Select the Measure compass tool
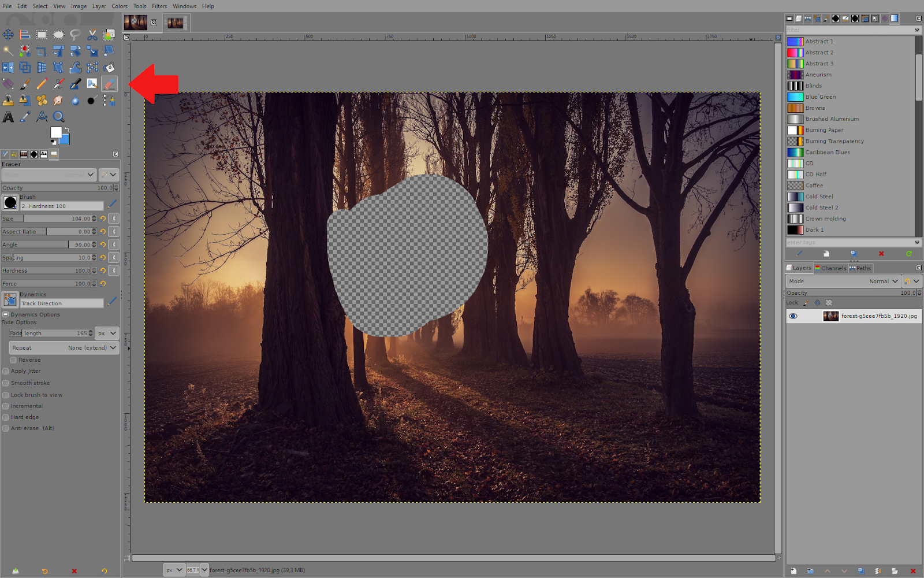 click(x=42, y=117)
